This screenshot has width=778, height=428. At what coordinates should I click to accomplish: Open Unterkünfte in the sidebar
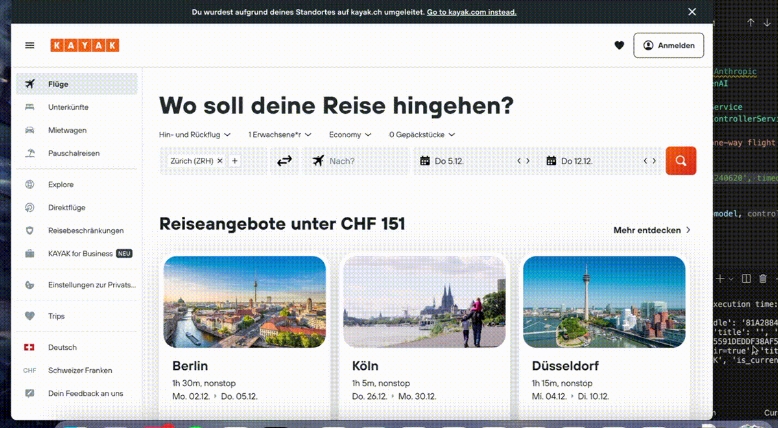tap(77, 107)
